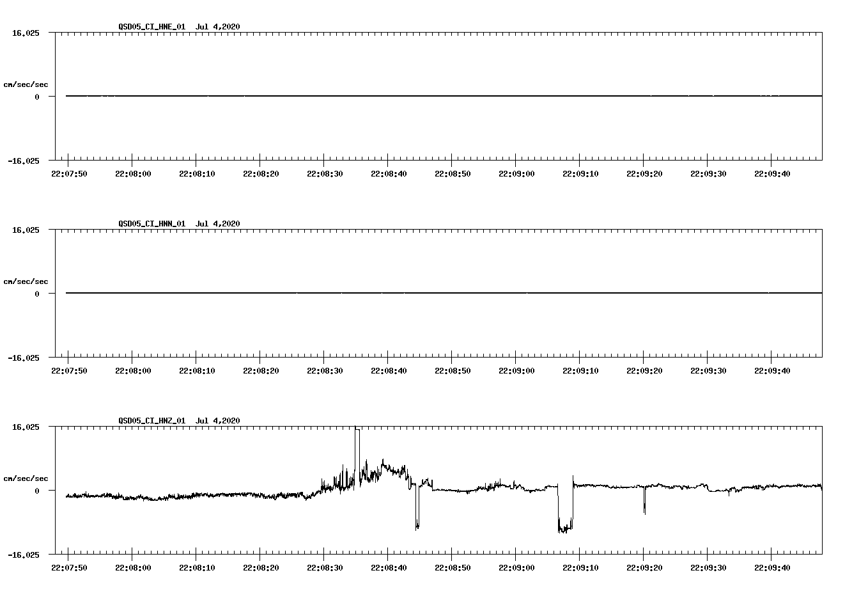Select 22:09:40 time label under HNN plot
The width and height of the screenshot is (868, 591).
[772, 370]
